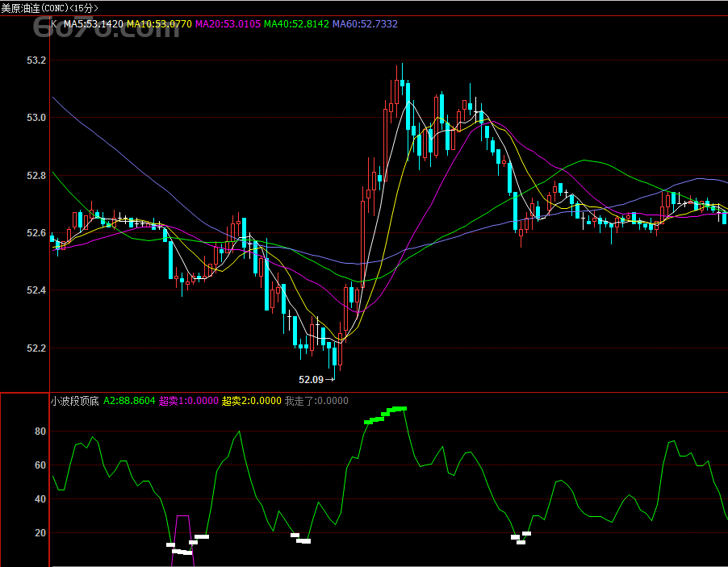Click the 超卖1:0.0000 label
The height and width of the screenshot is (567, 728).
tap(189, 401)
